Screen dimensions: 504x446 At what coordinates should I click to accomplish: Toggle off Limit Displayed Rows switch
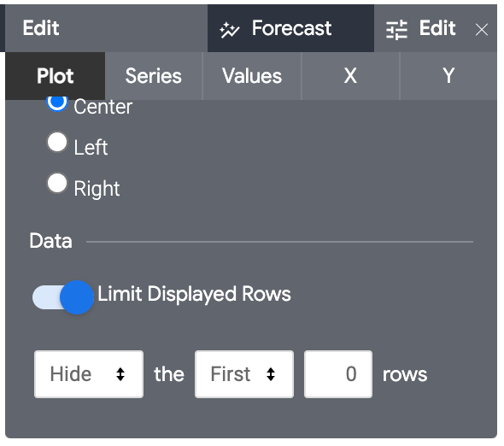[63, 297]
